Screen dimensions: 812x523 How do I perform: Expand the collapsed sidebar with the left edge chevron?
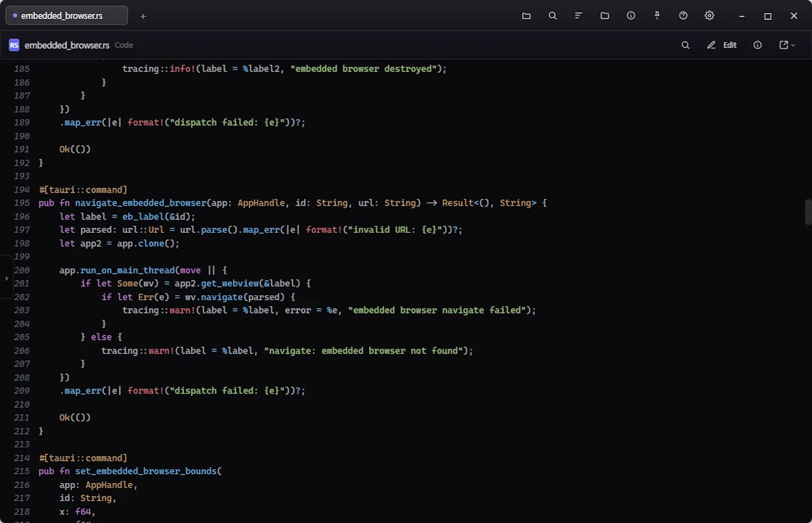click(6, 278)
